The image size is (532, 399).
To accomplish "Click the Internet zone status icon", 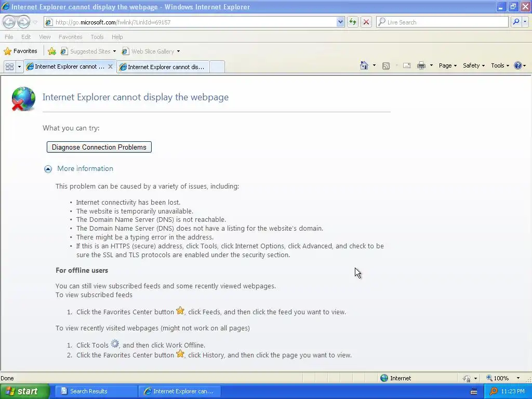I will 384,378.
